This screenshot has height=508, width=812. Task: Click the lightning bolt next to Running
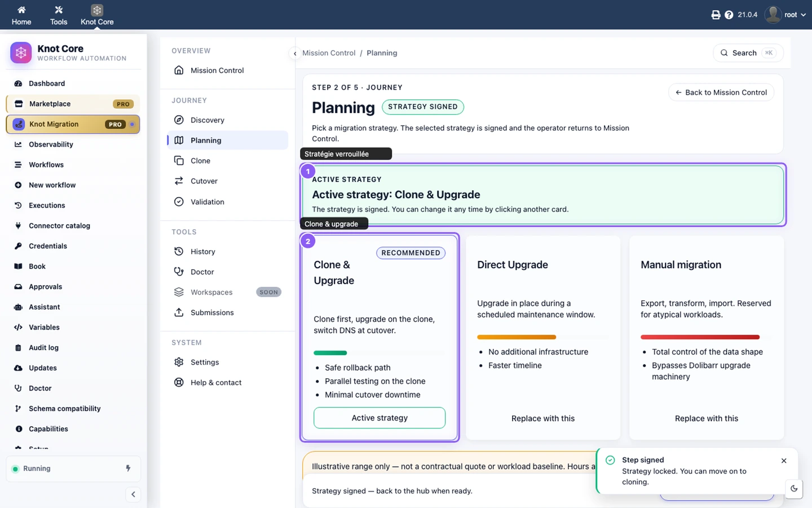point(128,468)
